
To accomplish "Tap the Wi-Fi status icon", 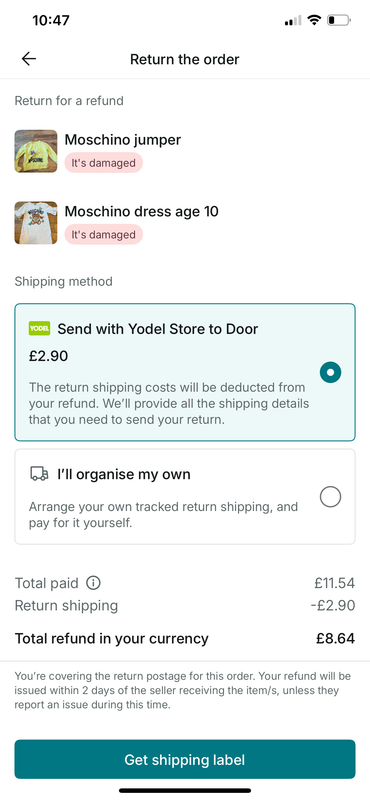I will pos(315,20).
